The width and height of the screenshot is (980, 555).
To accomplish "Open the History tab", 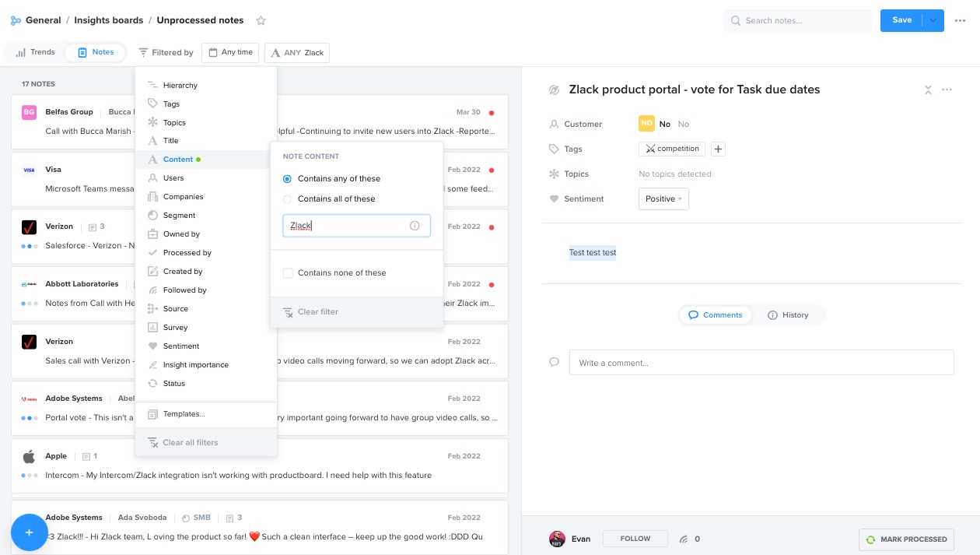I will click(788, 314).
